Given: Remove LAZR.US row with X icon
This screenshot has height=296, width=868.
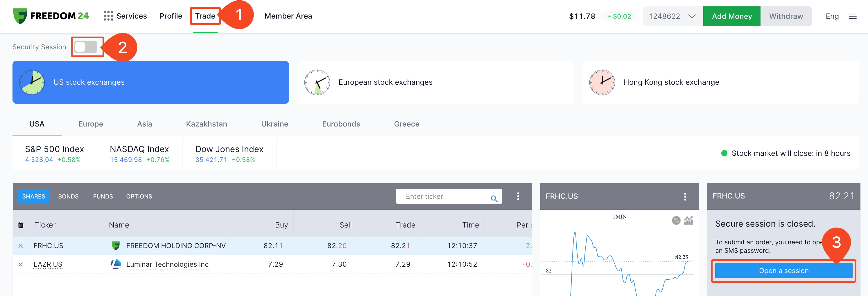Looking at the screenshot, I should pyautogui.click(x=21, y=264).
